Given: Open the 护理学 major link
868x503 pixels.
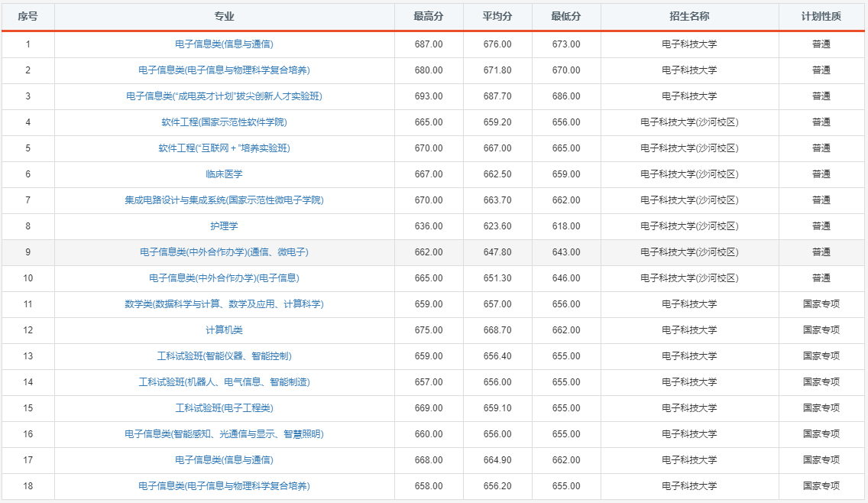Looking at the screenshot, I should [x=224, y=226].
